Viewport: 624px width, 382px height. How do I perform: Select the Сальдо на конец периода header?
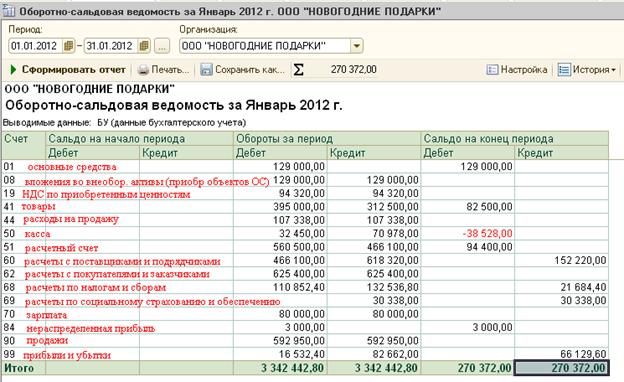click(x=515, y=139)
